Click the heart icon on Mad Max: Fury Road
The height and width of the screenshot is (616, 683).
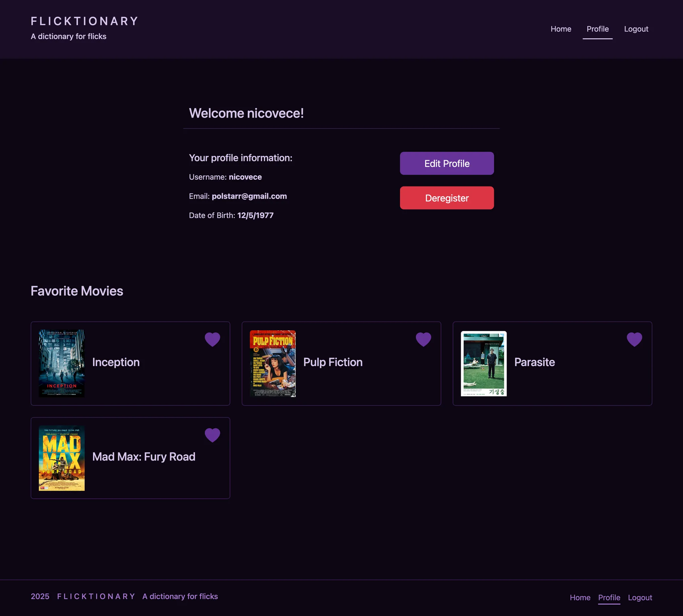[213, 435]
